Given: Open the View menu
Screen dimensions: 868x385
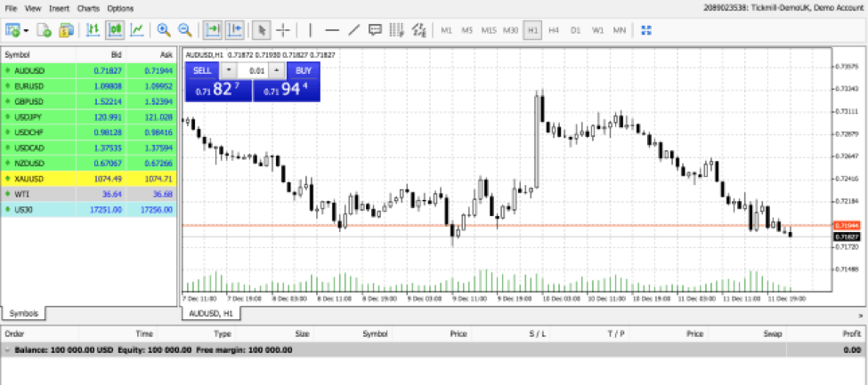Looking at the screenshot, I should pyautogui.click(x=33, y=8).
